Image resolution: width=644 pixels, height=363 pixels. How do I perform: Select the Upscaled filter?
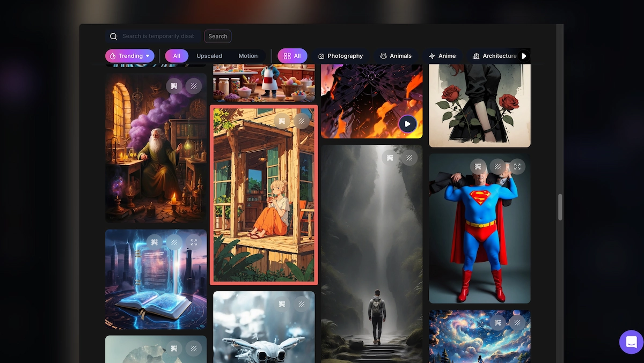(209, 56)
